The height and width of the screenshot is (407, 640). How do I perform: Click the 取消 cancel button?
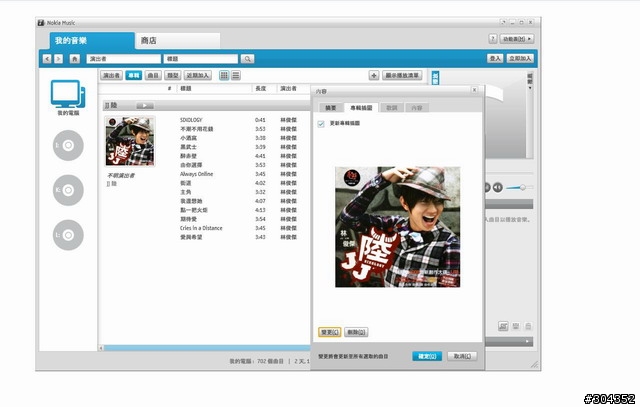point(462,356)
